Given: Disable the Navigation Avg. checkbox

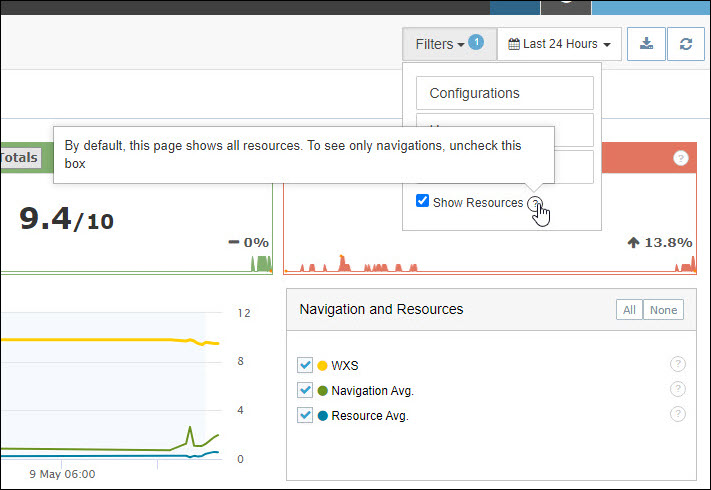Looking at the screenshot, I should 306,390.
